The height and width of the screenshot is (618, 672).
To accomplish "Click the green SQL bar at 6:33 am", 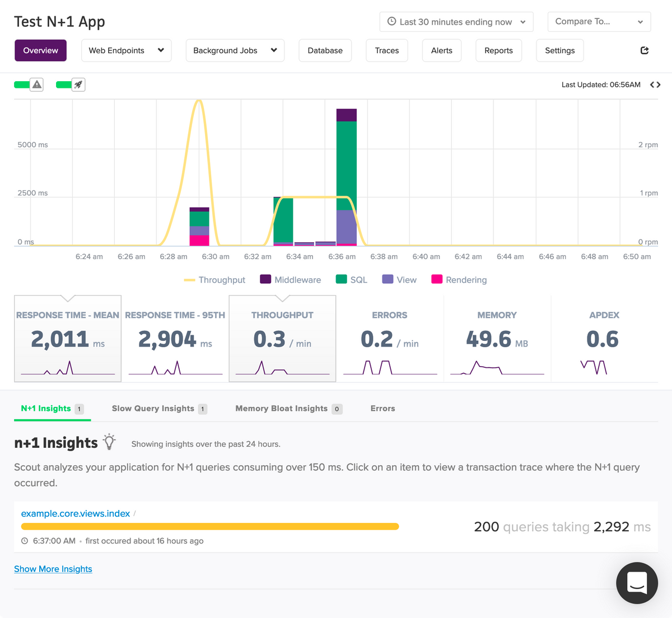I will click(x=283, y=221).
